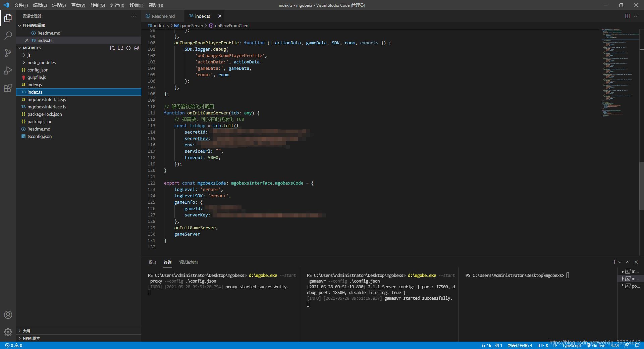
Task: Select the Terminal panel tab
Action: [x=168, y=262]
